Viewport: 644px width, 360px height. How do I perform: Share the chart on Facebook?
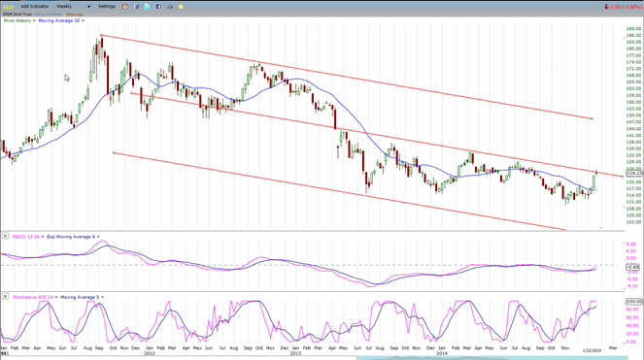(158, 7)
